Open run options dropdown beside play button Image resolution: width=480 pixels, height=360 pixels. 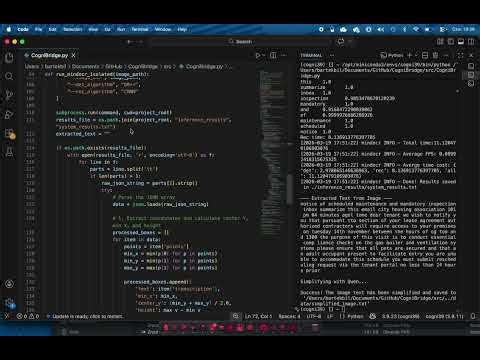(264, 55)
